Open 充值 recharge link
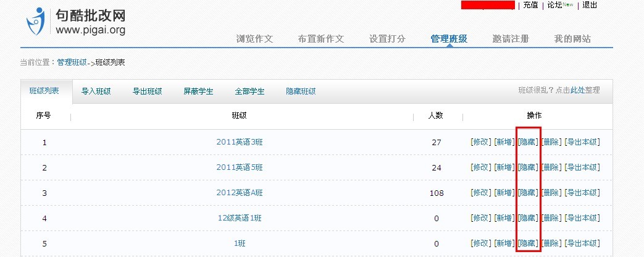The height and width of the screenshot is (257, 644). click(530, 6)
